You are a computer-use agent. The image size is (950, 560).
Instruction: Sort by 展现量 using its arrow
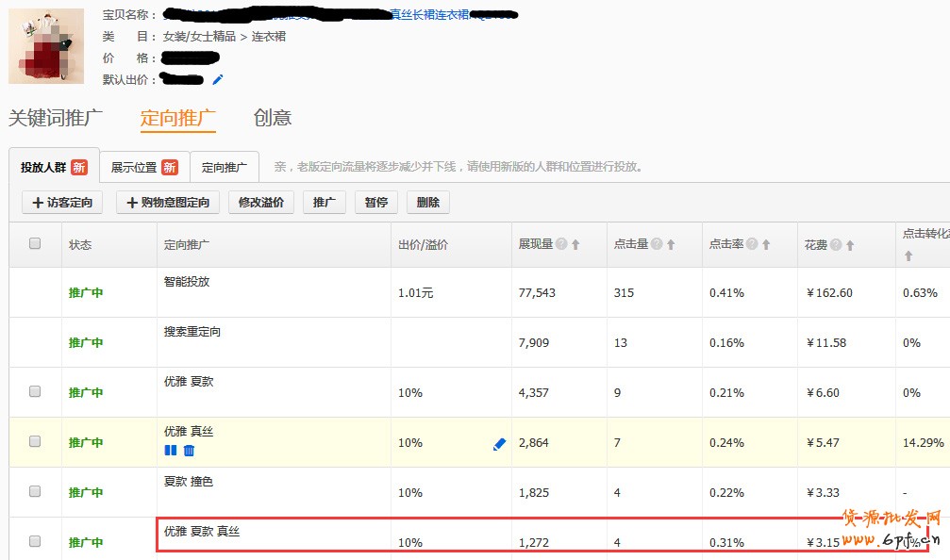click(575, 245)
